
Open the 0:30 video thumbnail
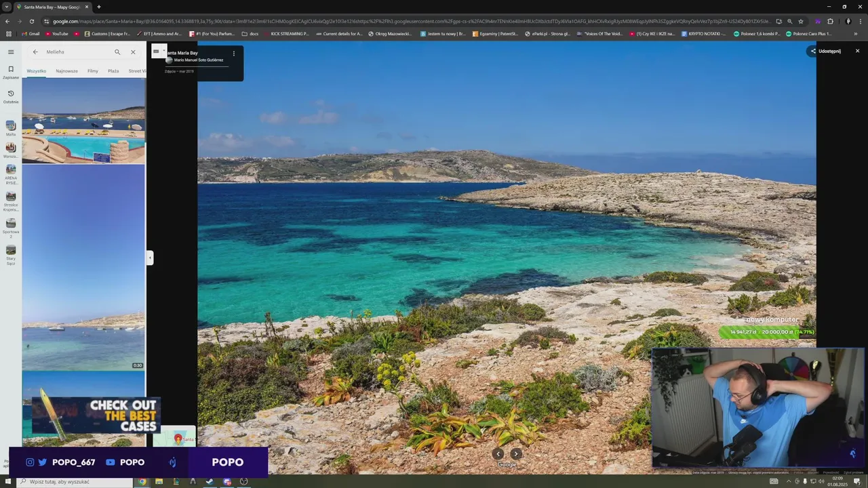[83, 268]
